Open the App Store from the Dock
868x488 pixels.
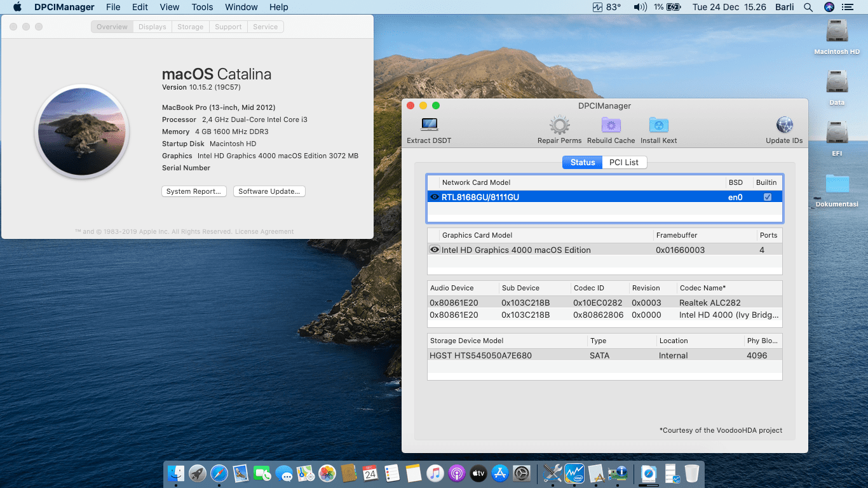pos(500,473)
